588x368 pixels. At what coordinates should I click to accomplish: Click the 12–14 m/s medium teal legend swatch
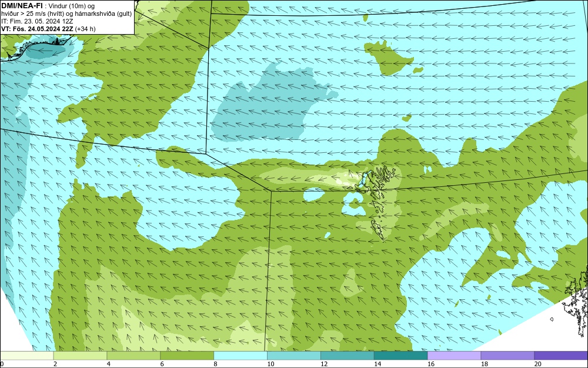348,356
